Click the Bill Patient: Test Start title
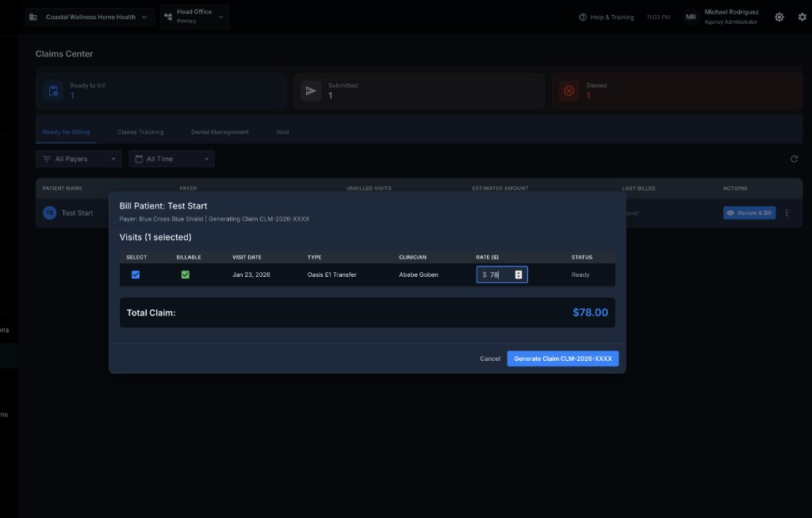The image size is (812, 518). 163,206
